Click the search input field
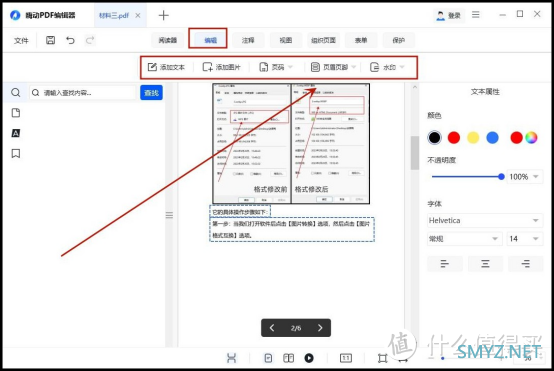The height and width of the screenshot is (371, 554). (83, 93)
